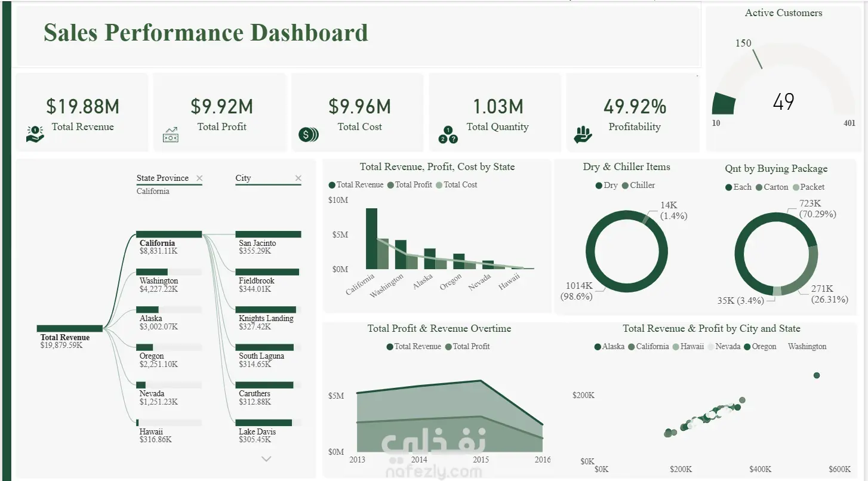Click the $9.96M Total Cost value
Screen dimensions: 868x481
click(x=360, y=107)
